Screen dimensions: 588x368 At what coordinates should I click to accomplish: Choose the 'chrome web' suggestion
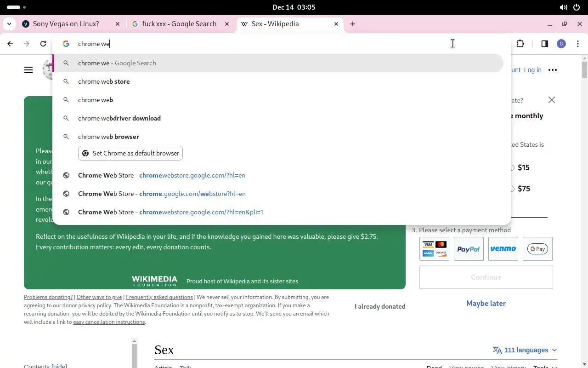(x=278, y=100)
